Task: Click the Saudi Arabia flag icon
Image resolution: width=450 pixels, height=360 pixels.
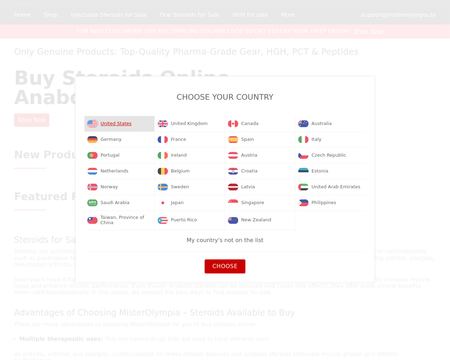Action: 92,203
